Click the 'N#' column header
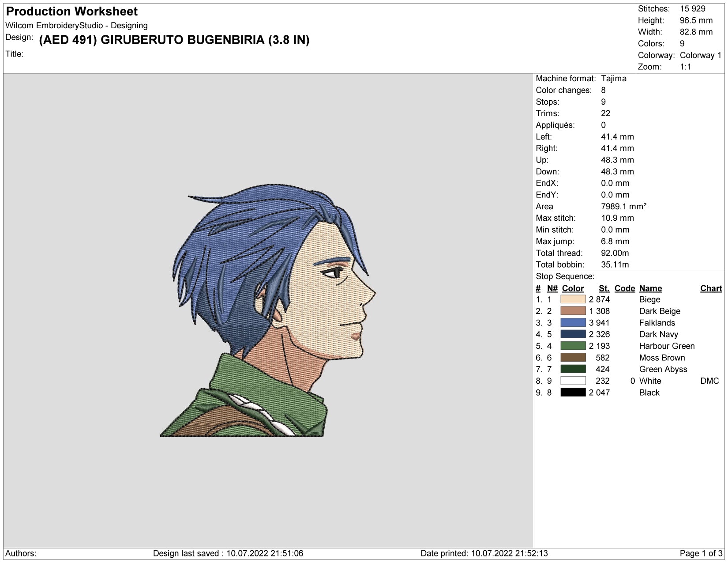 (x=552, y=288)
